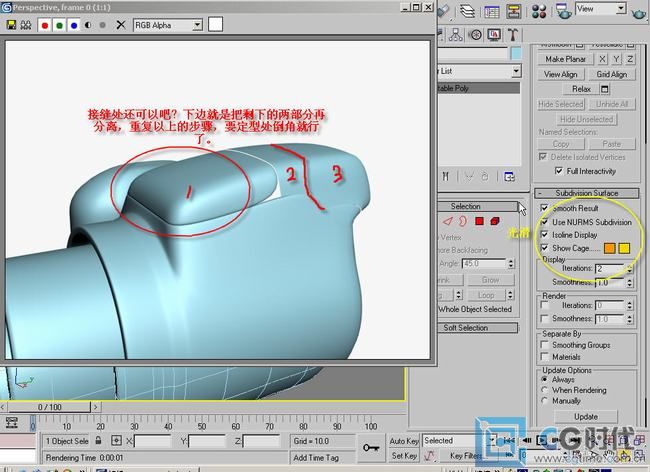
Task: Select the When Rendering update option
Action: 545,390
